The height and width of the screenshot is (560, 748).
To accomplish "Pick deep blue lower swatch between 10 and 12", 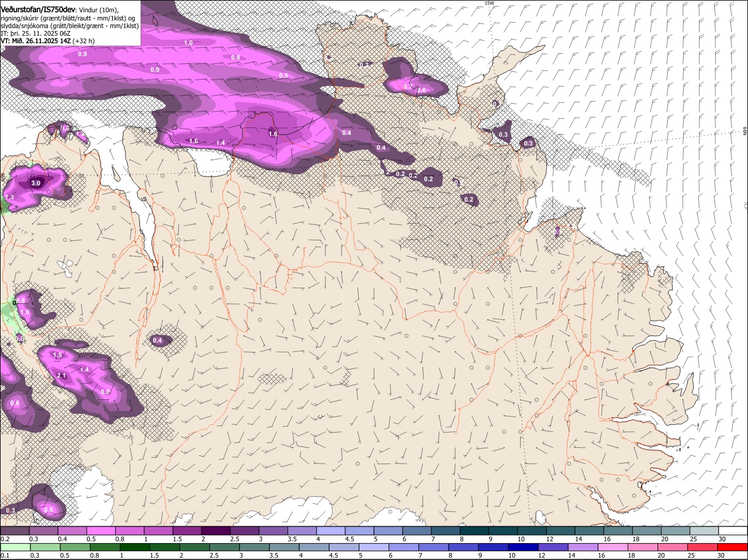I will (x=523, y=547).
